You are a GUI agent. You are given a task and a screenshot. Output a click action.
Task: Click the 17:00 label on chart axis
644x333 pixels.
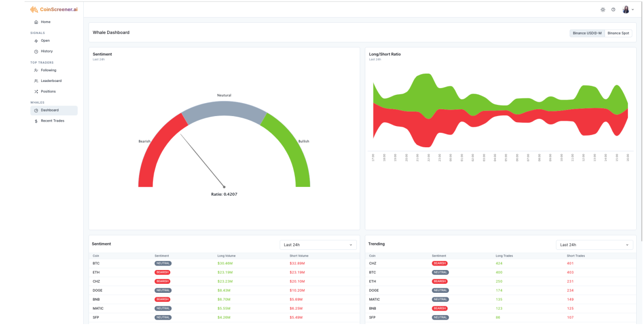pos(373,158)
